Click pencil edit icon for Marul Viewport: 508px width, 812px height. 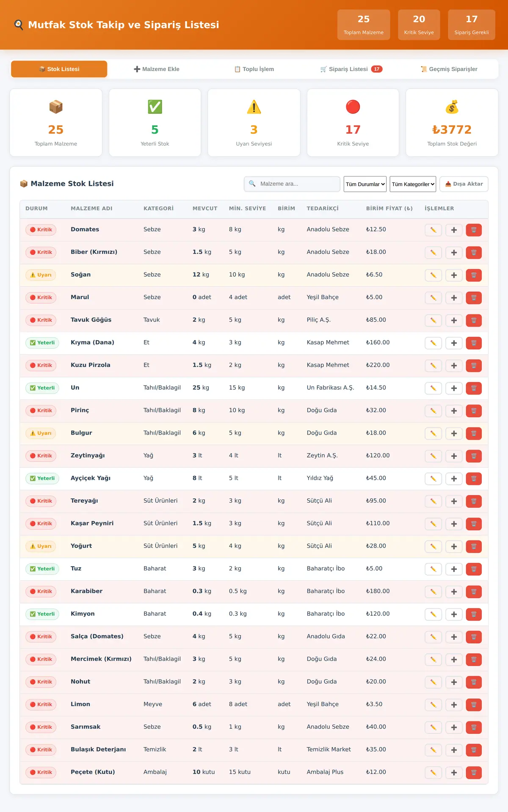433,298
